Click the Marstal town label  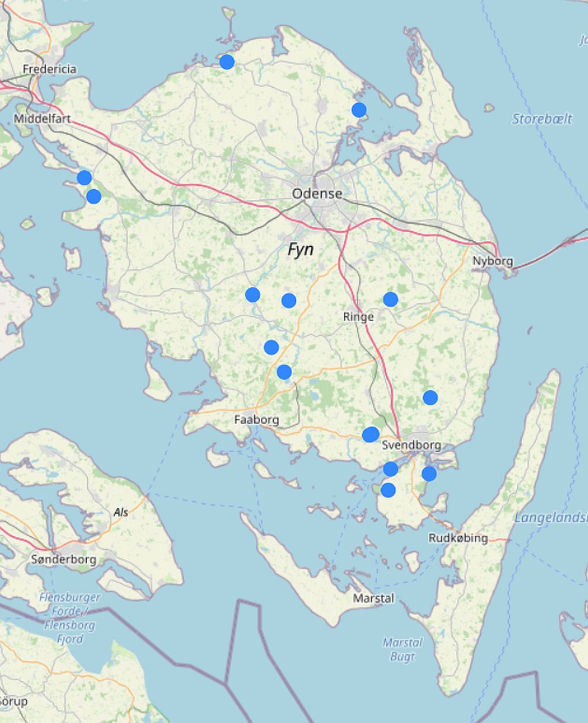coord(373,598)
